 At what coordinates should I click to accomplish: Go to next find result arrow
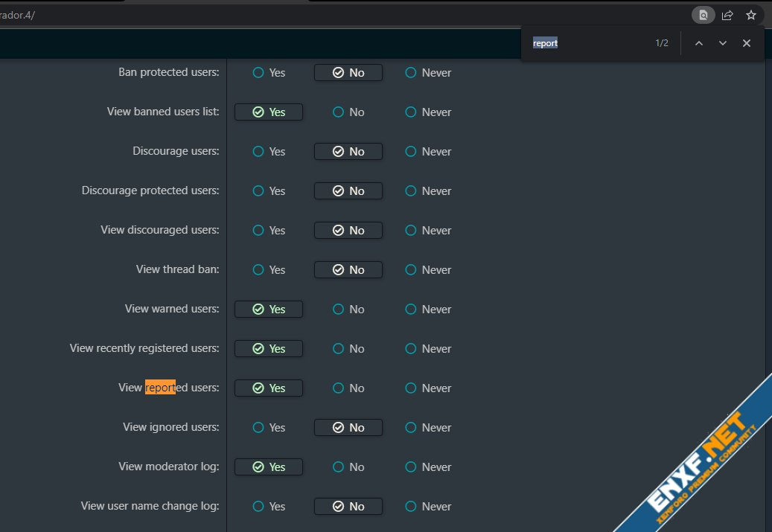point(722,43)
